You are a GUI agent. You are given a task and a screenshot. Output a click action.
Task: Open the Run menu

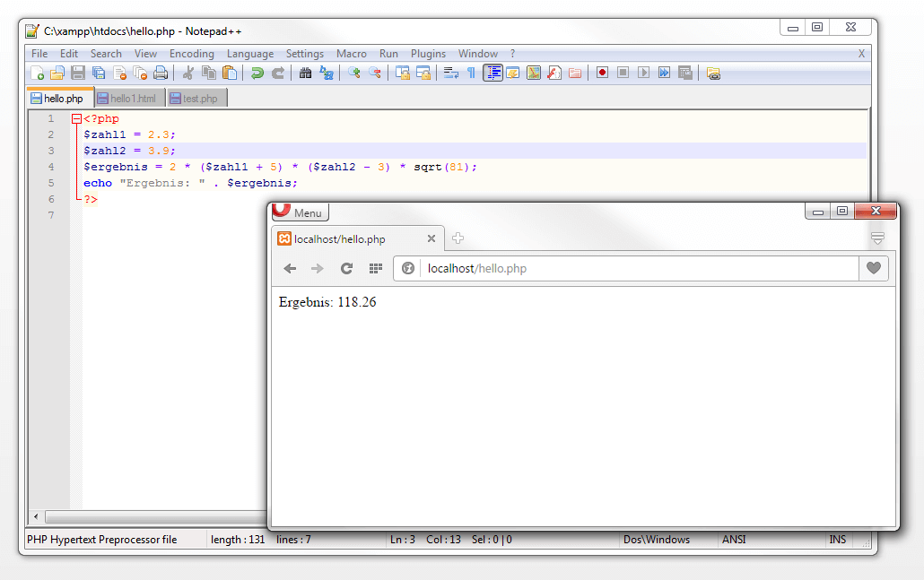click(389, 54)
